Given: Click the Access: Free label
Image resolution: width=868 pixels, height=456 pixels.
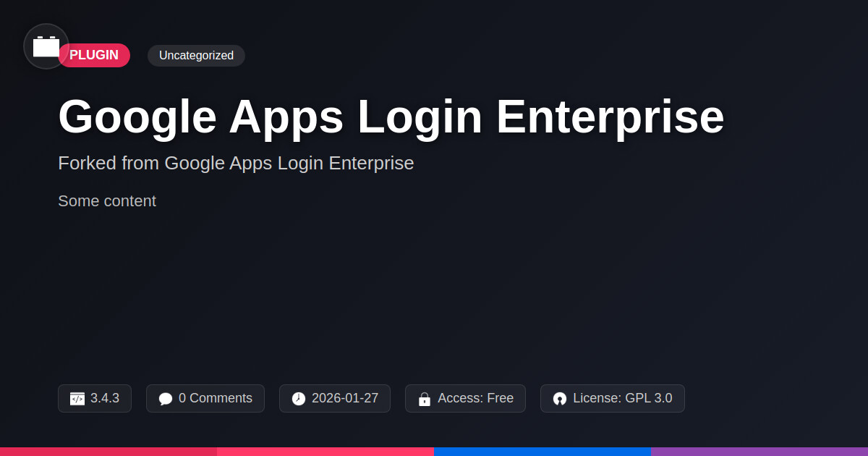Looking at the screenshot, I should click(475, 398).
